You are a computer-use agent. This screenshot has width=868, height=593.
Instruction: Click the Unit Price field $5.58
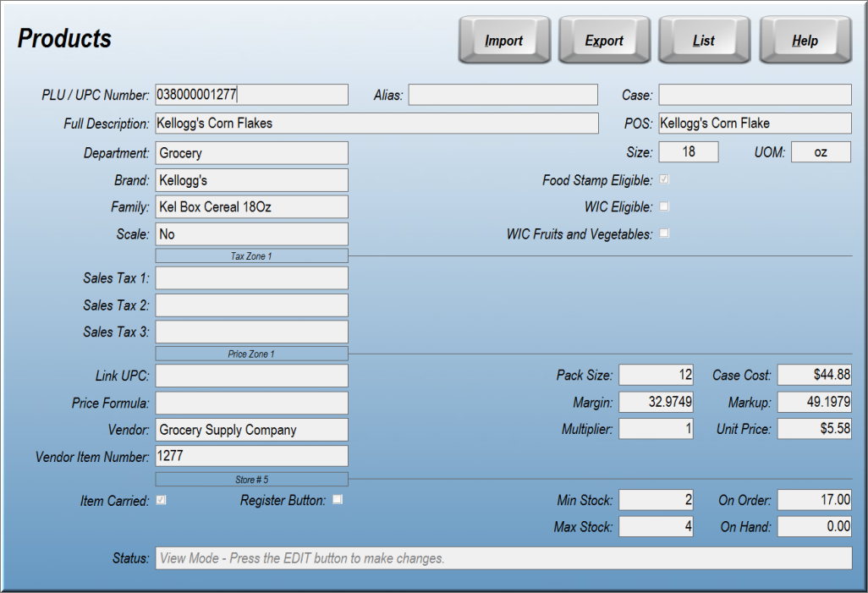[815, 429]
